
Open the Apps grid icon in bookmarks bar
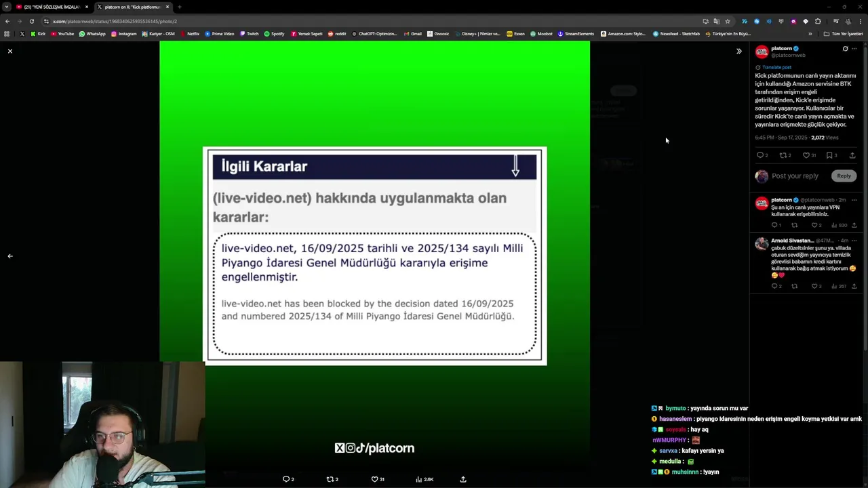(x=7, y=33)
